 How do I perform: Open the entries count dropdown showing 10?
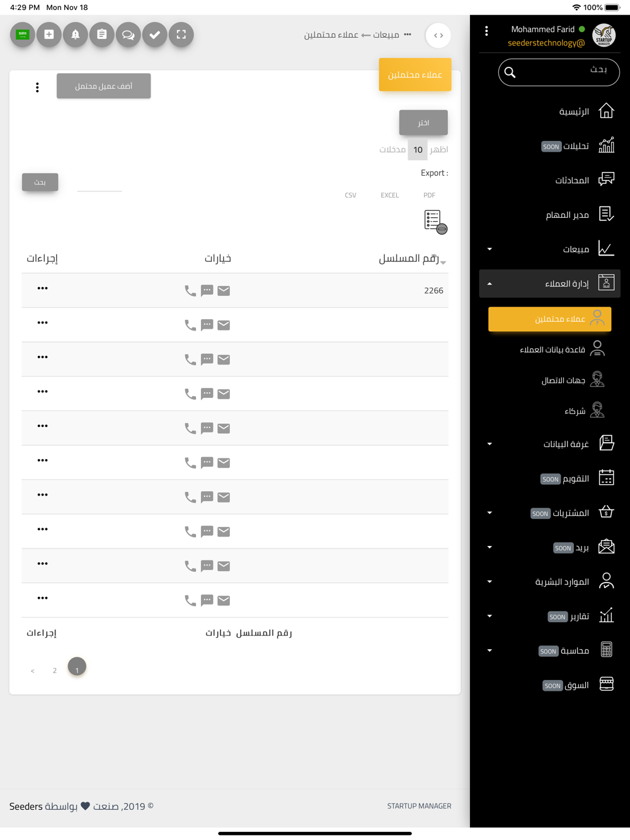(418, 150)
